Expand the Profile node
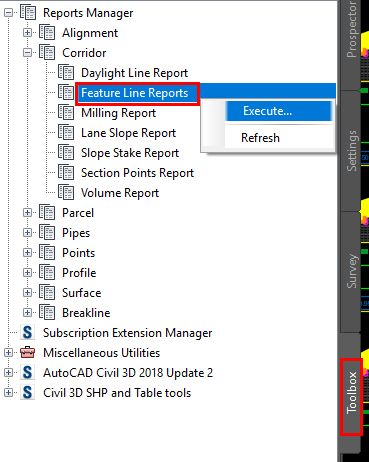This screenshot has height=462, width=369. [27, 273]
